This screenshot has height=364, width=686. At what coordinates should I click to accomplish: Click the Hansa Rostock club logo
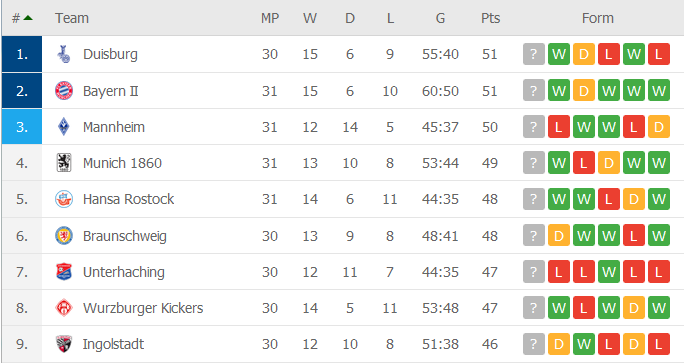[x=64, y=199]
